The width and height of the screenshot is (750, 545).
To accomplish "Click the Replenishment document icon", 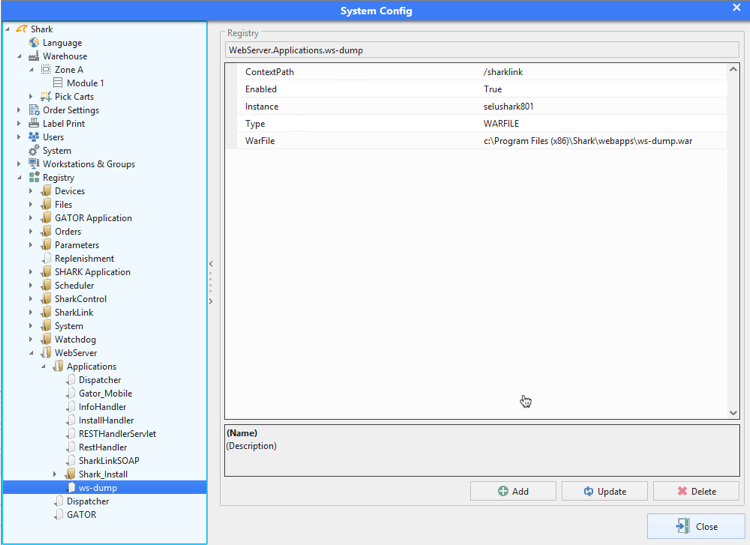I will pos(46,258).
